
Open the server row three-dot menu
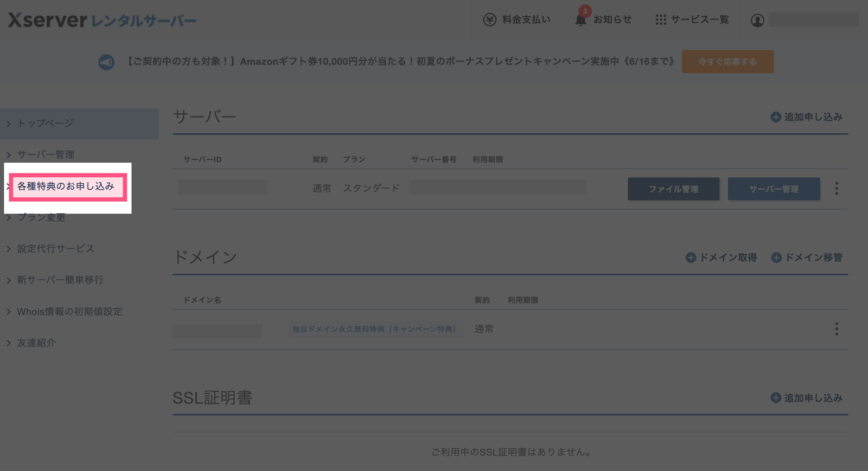point(837,189)
